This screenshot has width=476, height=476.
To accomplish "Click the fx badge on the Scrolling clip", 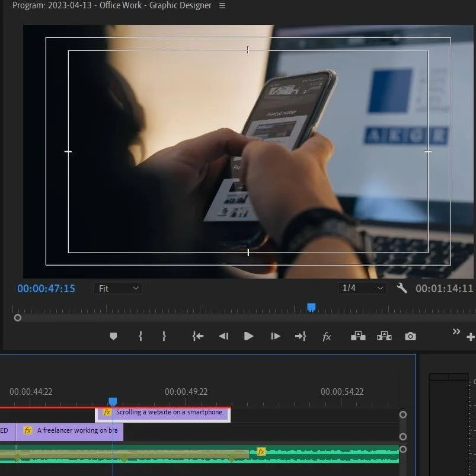I will [x=107, y=412].
